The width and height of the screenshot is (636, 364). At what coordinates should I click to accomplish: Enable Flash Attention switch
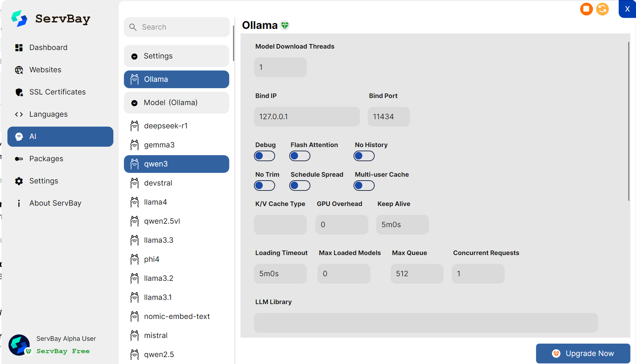tap(300, 156)
